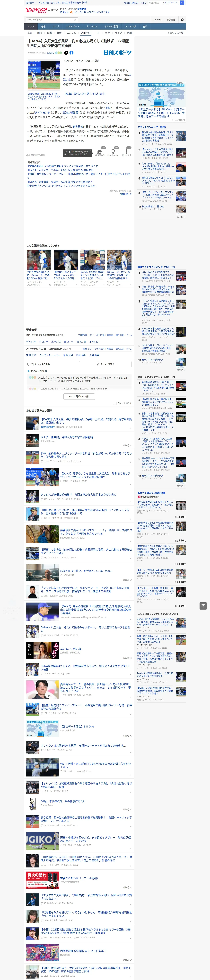Open the article's main baseball photo
210x980 pixels.
[x=44, y=75]
